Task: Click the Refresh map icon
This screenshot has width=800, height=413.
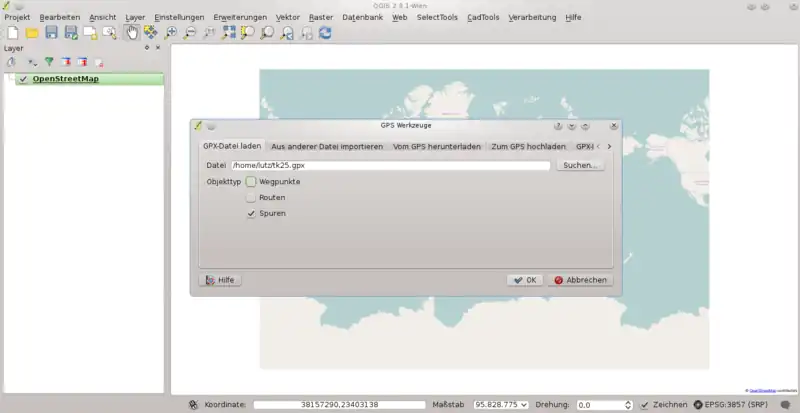Action: (x=325, y=33)
